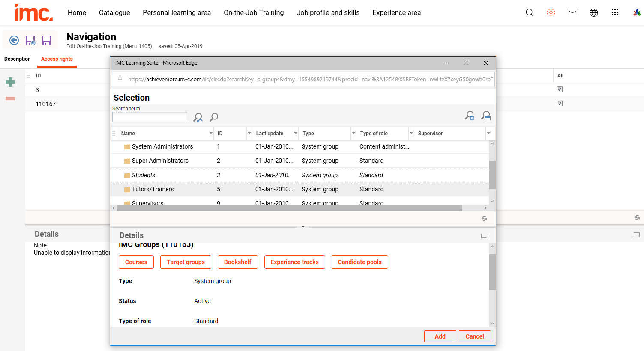Open the mail envelope icon
This screenshot has height=351, width=644.
pos(572,12)
